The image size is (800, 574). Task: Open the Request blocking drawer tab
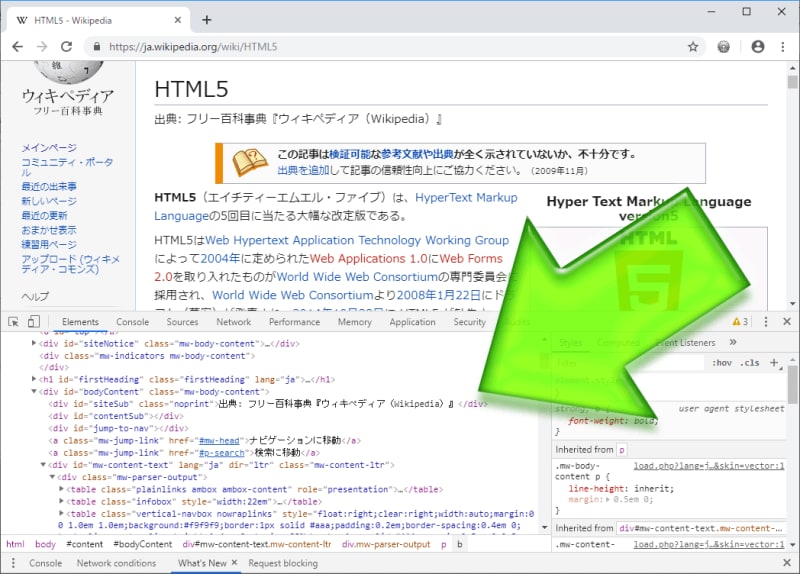[283, 563]
